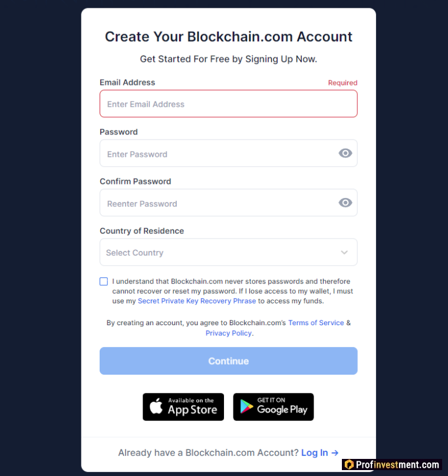Image resolution: width=448 pixels, height=476 pixels.
Task: Toggle visibility of Confirm Password field
Action: click(345, 203)
